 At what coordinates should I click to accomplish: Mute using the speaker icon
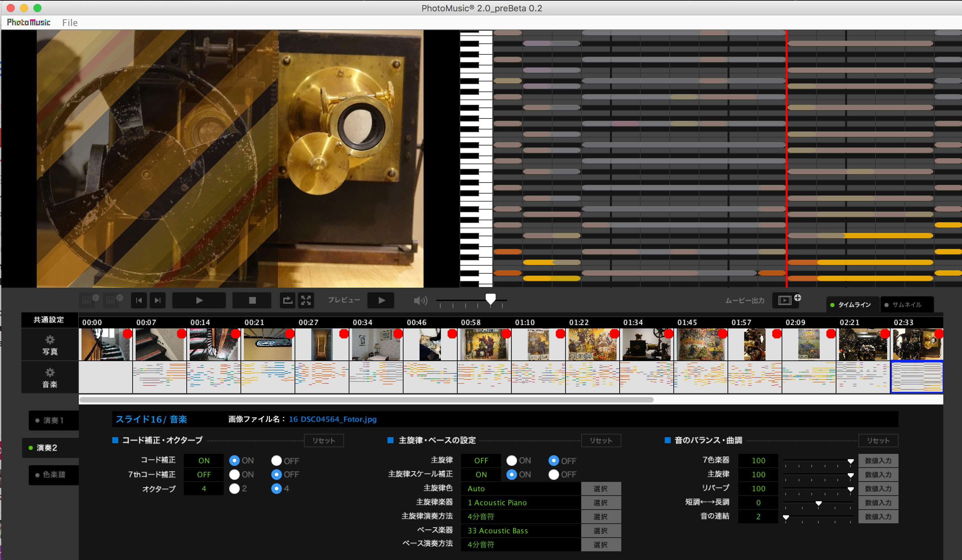pos(420,301)
